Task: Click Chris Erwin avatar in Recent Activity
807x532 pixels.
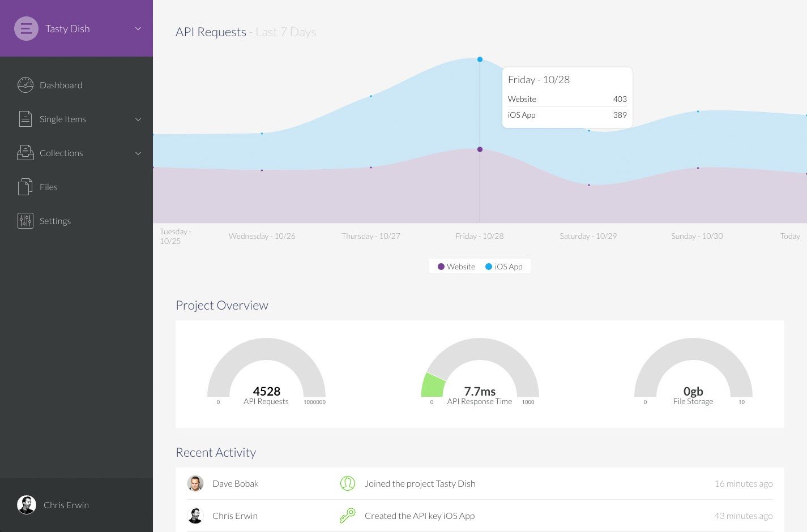Action: pos(195,516)
